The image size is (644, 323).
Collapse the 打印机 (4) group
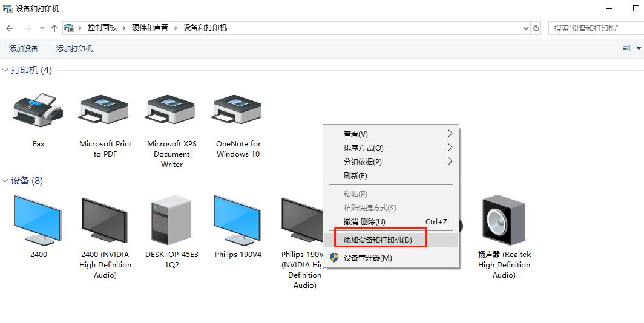click(x=5, y=70)
